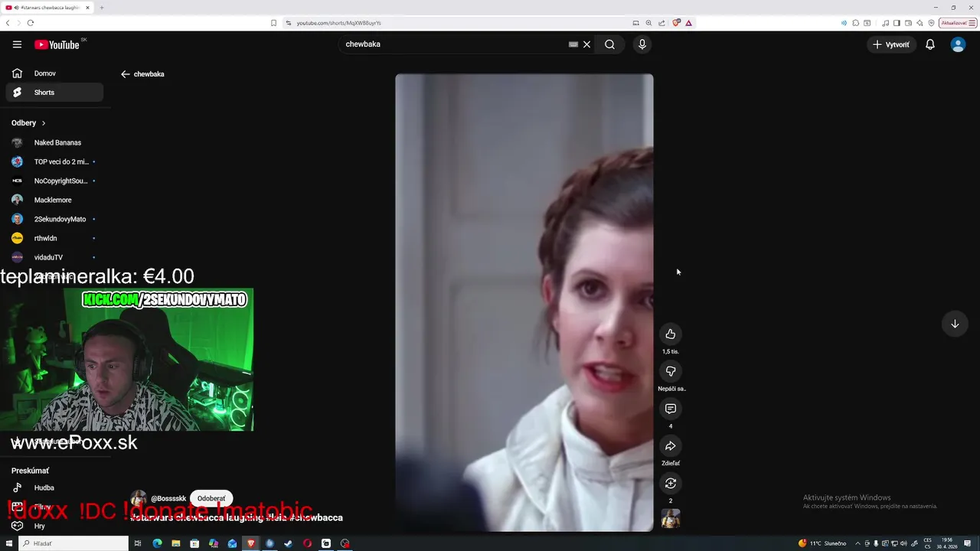Open on-screen keyboard icon in search box
This screenshot has height=551, width=980.
tap(573, 44)
